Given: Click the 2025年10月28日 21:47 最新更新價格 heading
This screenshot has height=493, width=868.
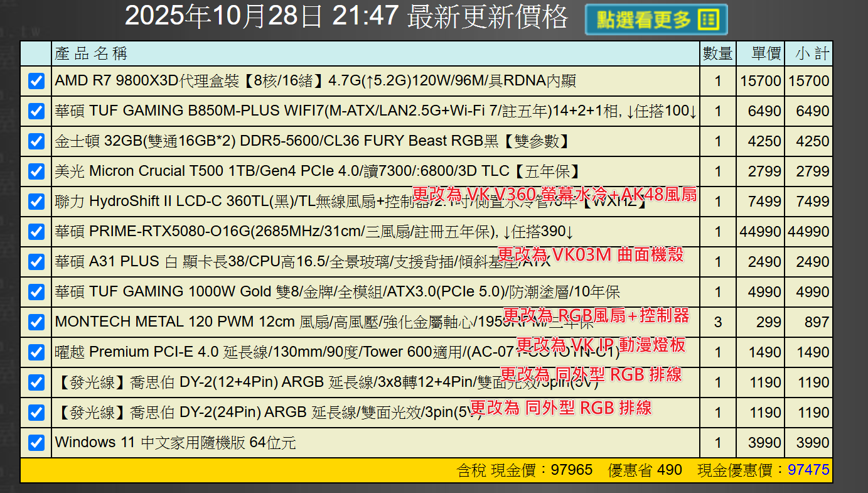Looking at the screenshot, I should (x=346, y=17).
